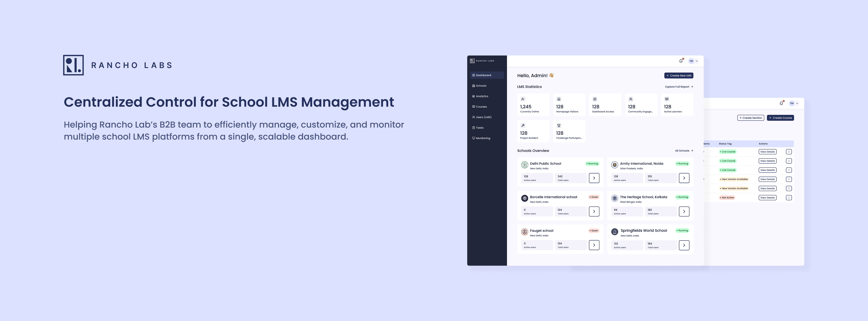Open the TM profile dropdown in the dashboard header
The height and width of the screenshot is (321, 868).
point(693,61)
